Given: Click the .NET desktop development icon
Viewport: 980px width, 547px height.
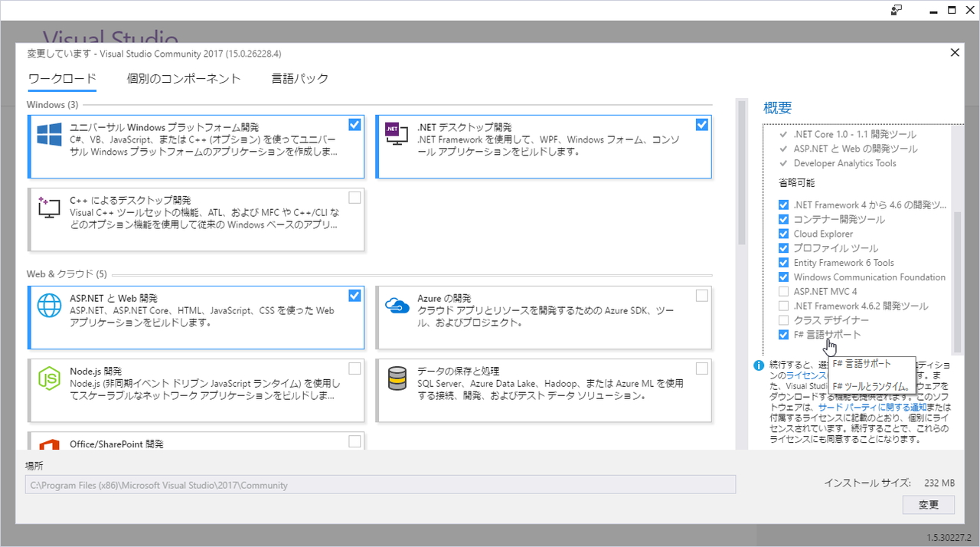Looking at the screenshot, I should tap(396, 135).
